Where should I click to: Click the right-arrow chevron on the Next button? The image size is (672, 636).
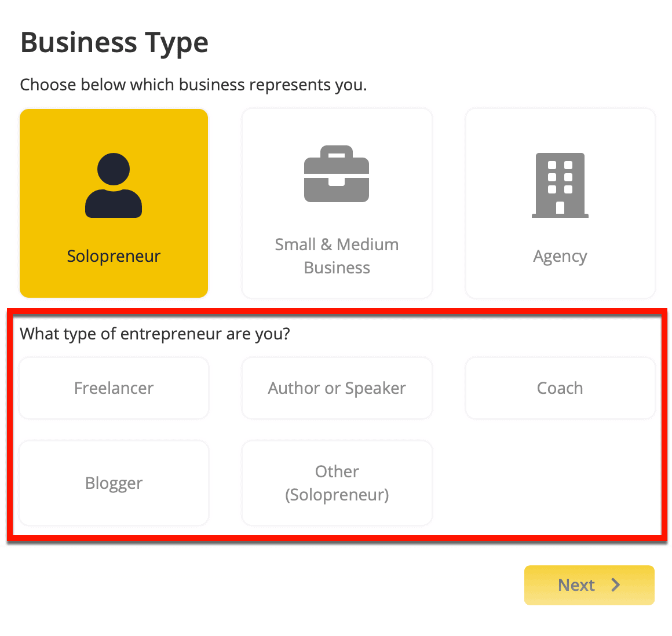click(616, 585)
